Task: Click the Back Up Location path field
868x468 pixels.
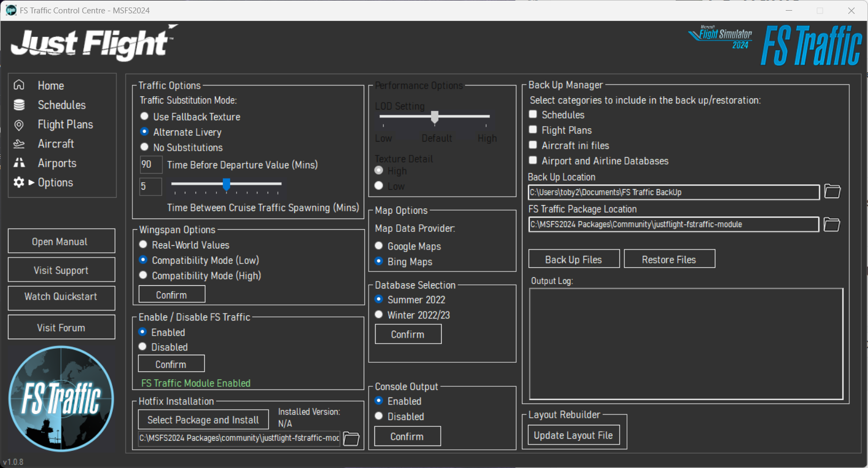Action: (x=674, y=192)
